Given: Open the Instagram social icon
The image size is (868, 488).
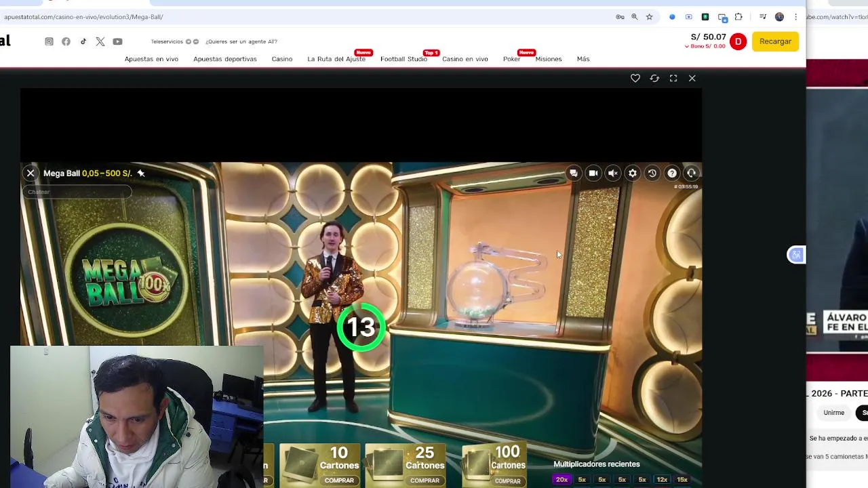Looking at the screenshot, I should (49, 41).
